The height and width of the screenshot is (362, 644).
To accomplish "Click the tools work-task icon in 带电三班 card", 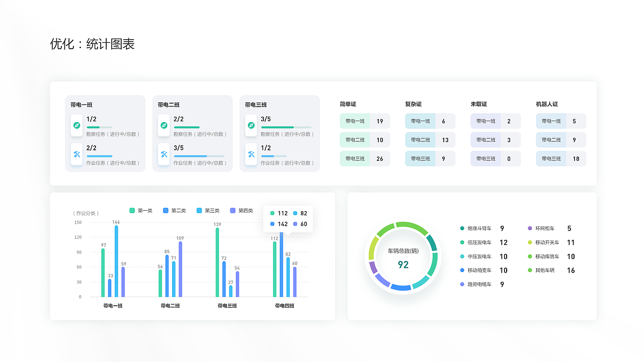I will [x=251, y=154].
